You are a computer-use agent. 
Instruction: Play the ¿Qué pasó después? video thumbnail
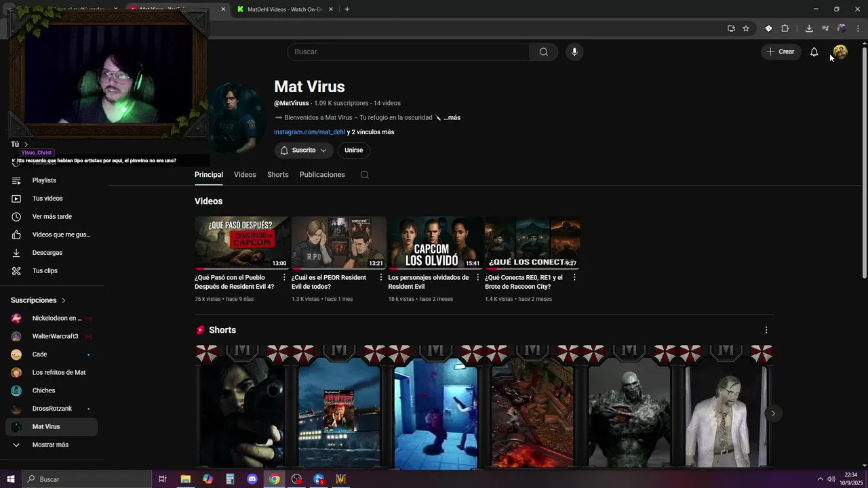coord(241,243)
